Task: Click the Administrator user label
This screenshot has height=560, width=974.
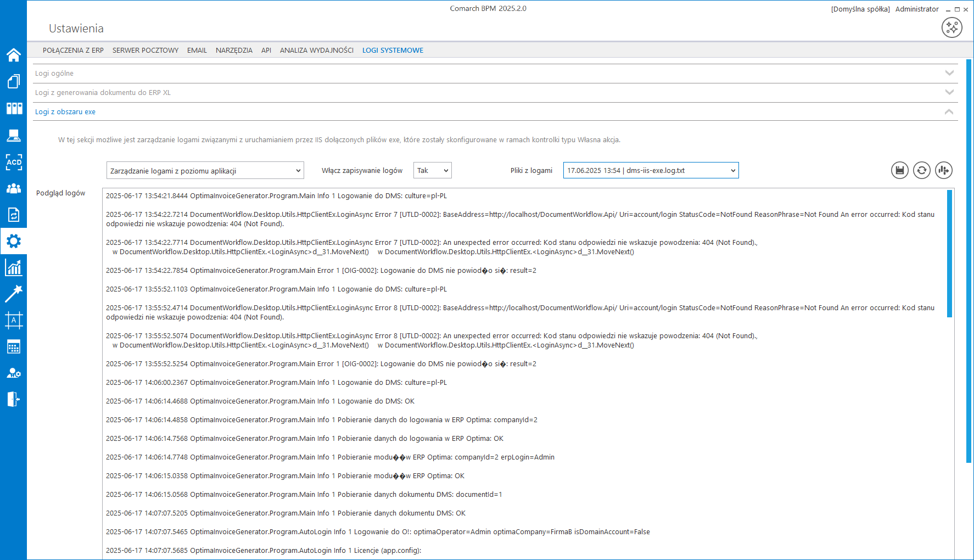Action: [x=917, y=9]
